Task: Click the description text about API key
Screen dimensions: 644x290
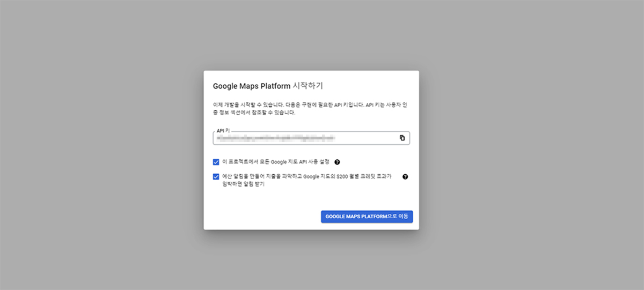Action: [310, 109]
